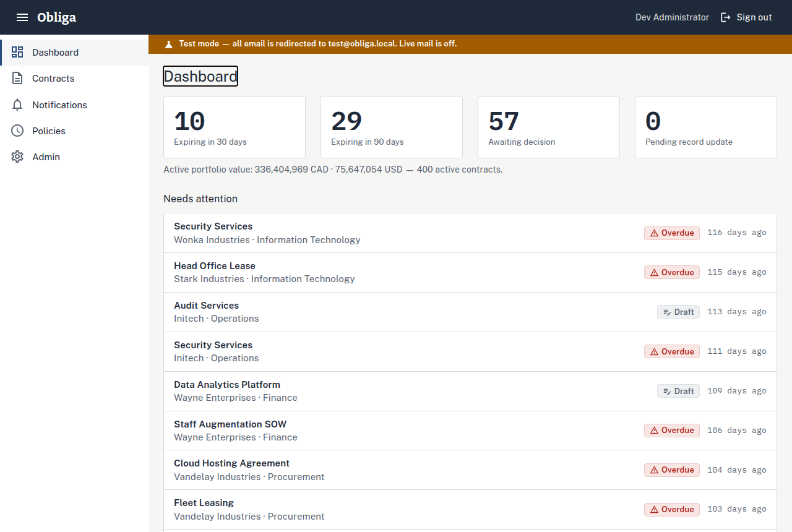
Task: Click the '116 days ago' text
Action: [737, 233]
